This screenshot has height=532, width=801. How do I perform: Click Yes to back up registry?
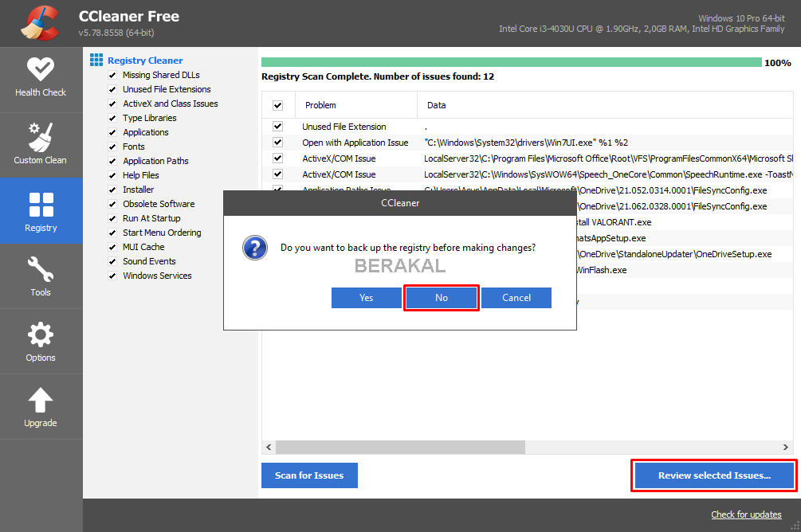point(367,298)
